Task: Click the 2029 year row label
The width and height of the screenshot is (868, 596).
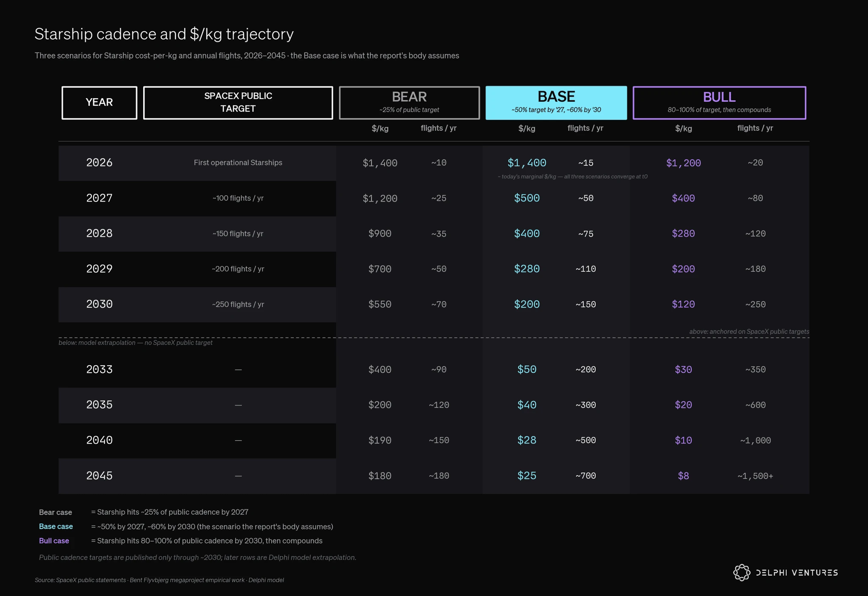Action: coord(99,269)
